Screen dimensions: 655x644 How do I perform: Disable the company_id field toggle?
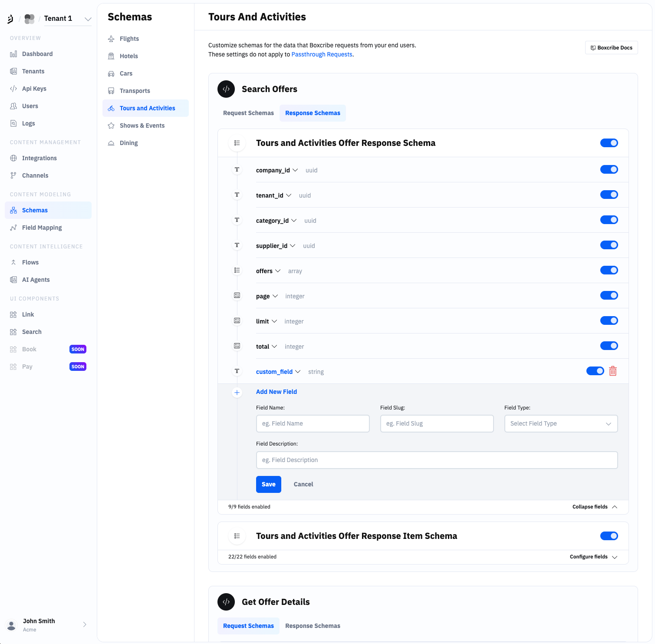coord(609,169)
